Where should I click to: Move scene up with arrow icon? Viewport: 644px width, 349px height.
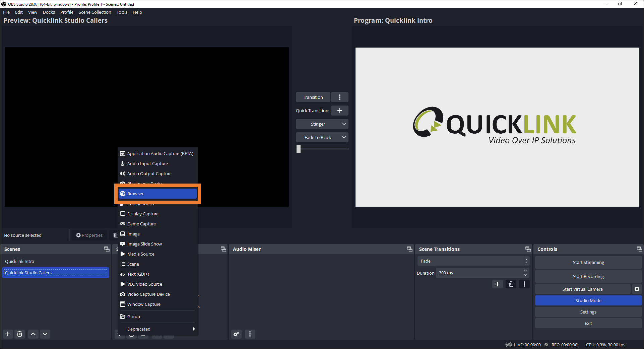point(33,334)
